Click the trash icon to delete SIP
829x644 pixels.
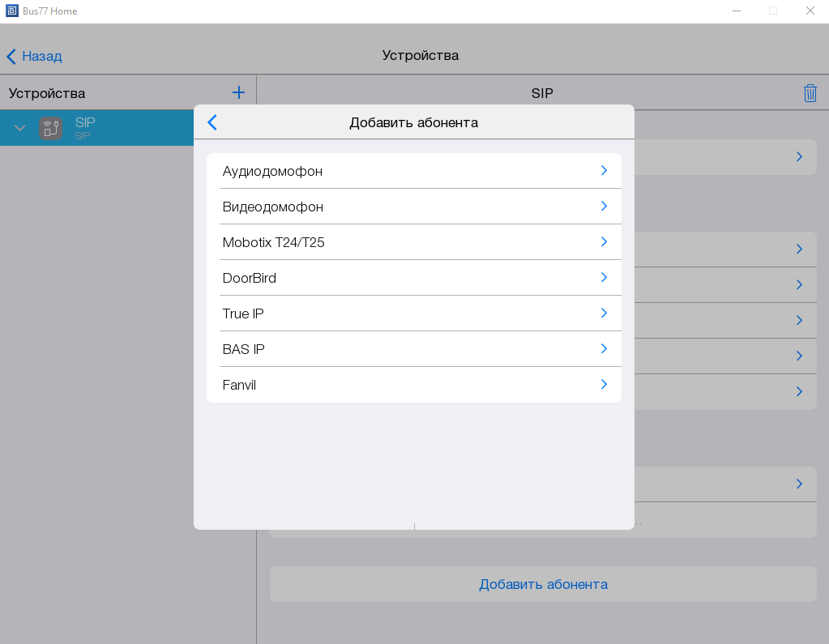pyautogui.click(x=810, y=93)
